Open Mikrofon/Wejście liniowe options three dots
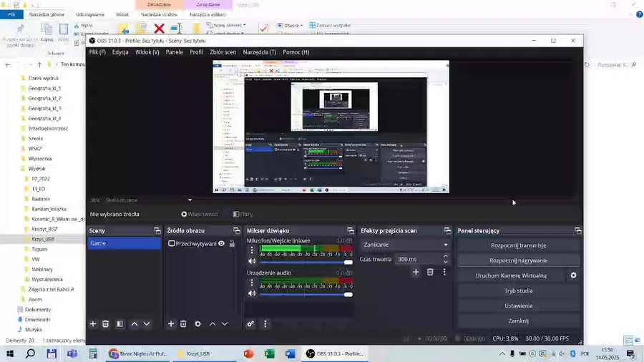Screen dimensions: 644x362 tap(252, 249)
